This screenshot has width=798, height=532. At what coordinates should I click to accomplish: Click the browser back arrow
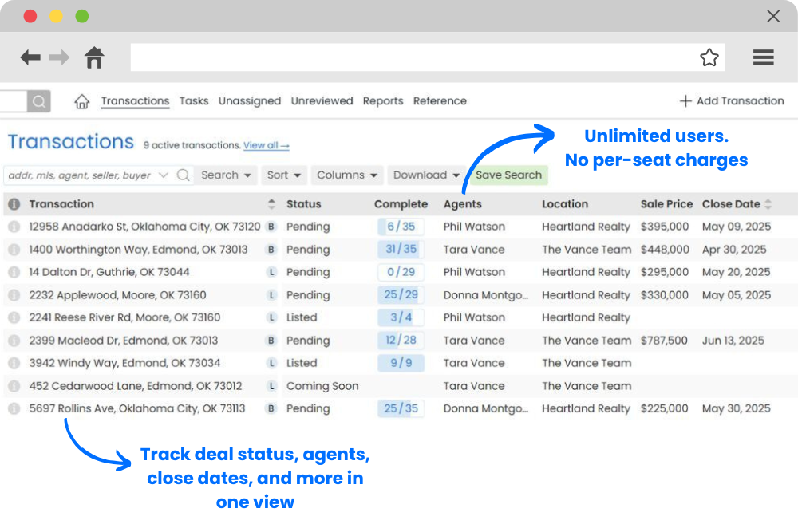(30, 57)
